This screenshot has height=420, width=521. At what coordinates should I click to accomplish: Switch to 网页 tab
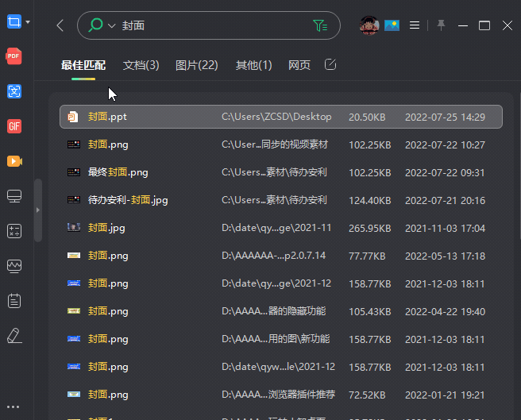tap(299, 65)
